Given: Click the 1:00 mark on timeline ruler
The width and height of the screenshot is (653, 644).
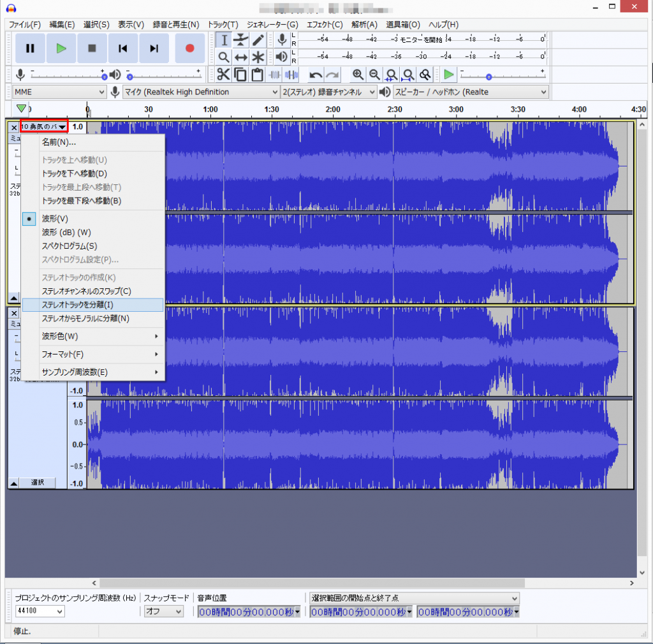Looking at the screenshot, I should point(210,110).
